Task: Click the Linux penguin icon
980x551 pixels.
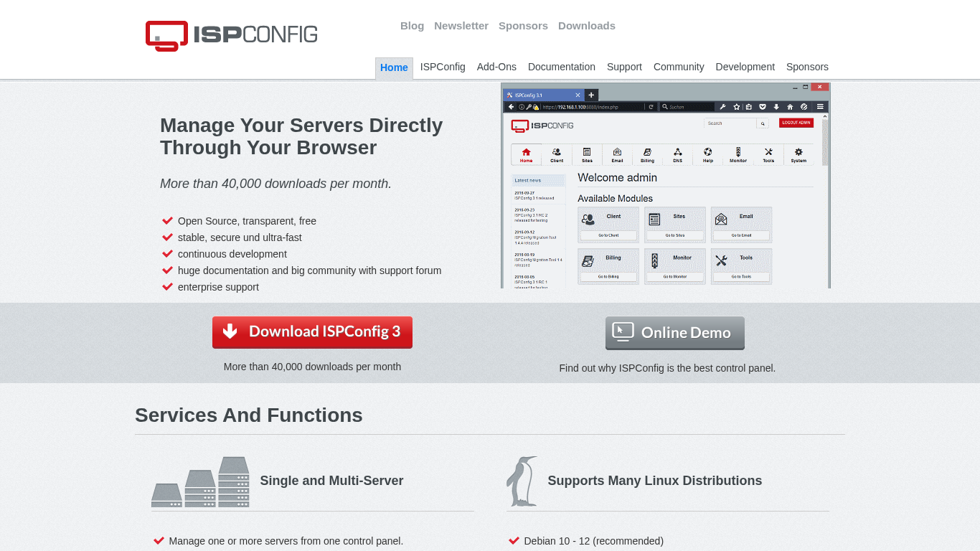Action: tap(522, 481)
